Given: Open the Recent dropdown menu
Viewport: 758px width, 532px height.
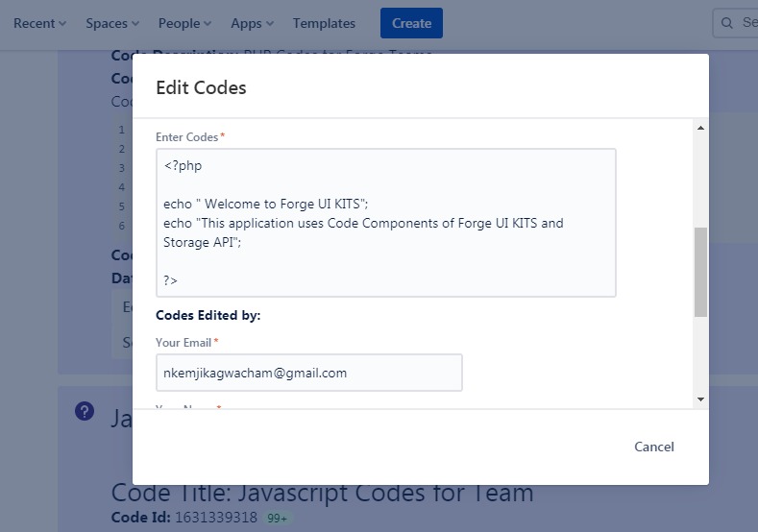Looking at the screenshot, I should pyautogui.click(x=39, y=23).
